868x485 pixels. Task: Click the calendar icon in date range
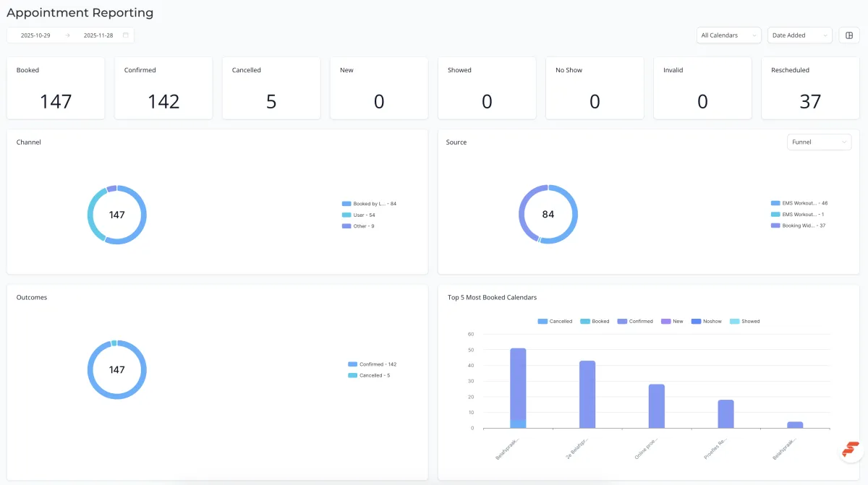[126, 35]
